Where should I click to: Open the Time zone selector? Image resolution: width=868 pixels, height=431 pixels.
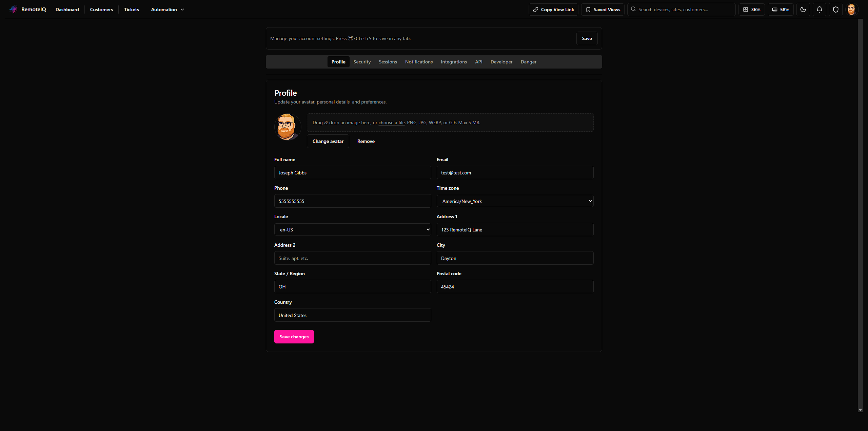click(x=515, y=201)
